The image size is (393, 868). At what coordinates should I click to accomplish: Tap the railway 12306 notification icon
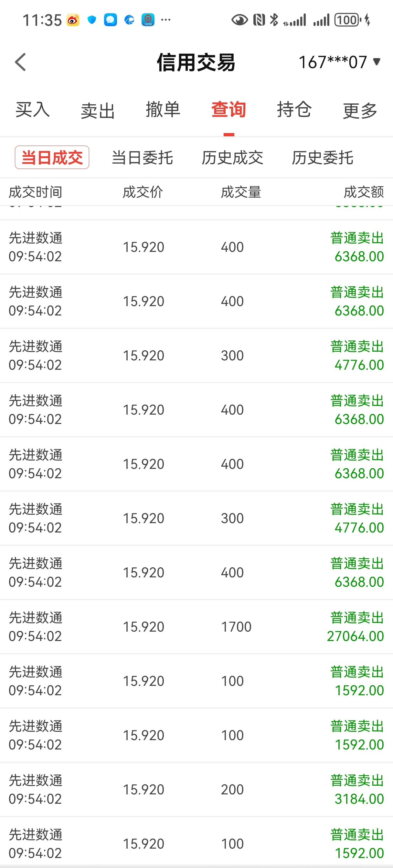[148, 20]
